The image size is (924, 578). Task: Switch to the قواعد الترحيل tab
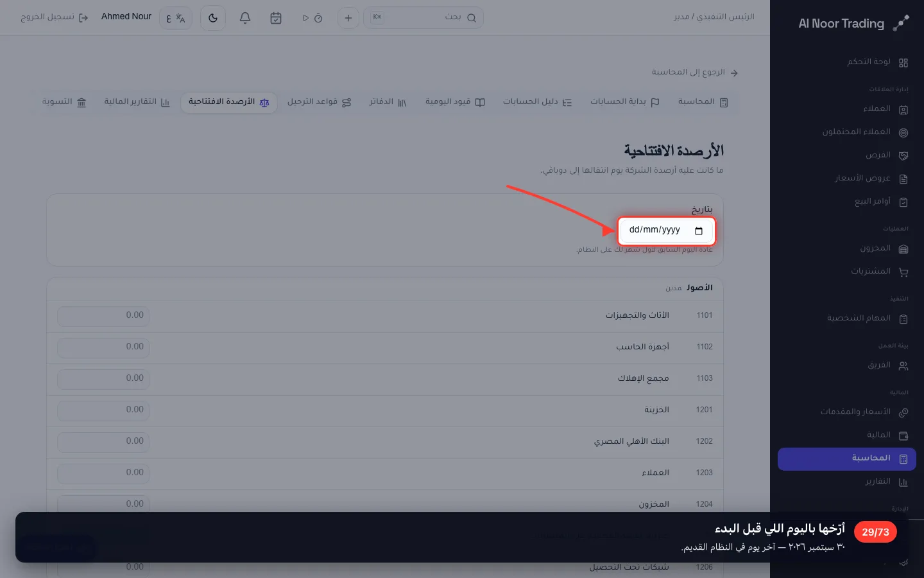(x=319, y=102)
